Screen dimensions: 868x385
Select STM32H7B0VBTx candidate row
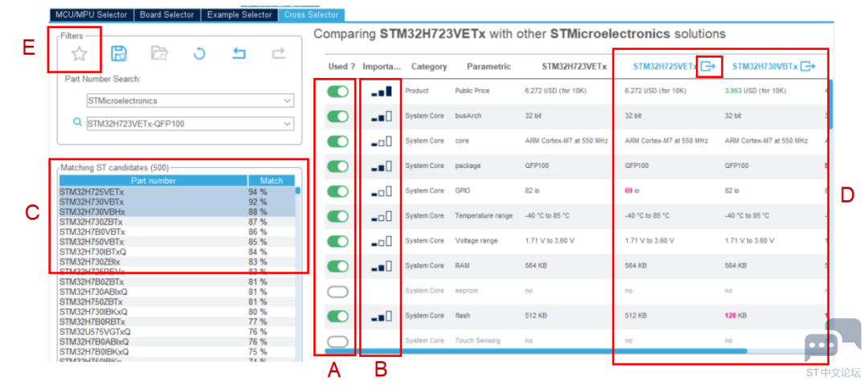point(177,231)
